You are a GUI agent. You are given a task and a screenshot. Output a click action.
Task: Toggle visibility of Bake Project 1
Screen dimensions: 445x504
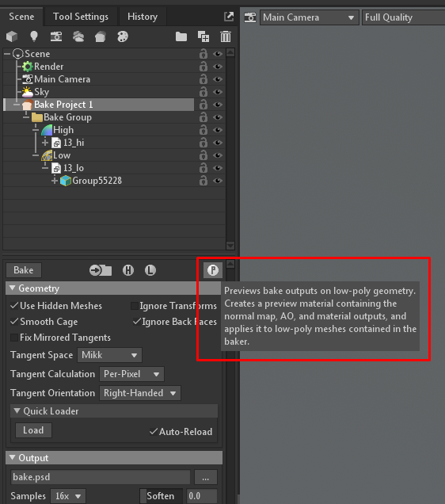point(218,105)
